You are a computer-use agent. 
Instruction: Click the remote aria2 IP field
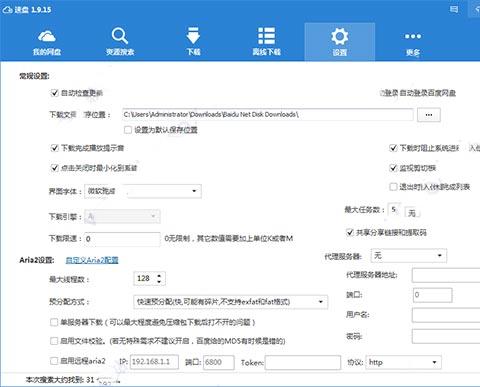click(154, 362)
